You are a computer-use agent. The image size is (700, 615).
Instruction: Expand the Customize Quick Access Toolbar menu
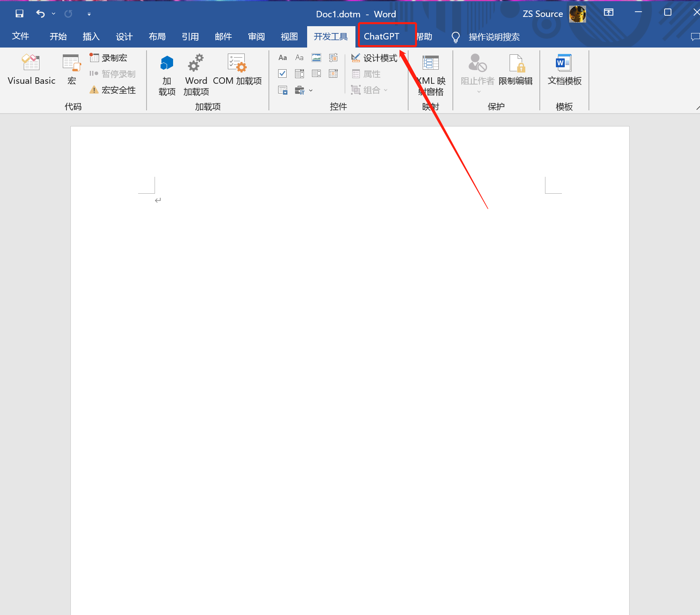pyautogui.click(x=89, y=14)
